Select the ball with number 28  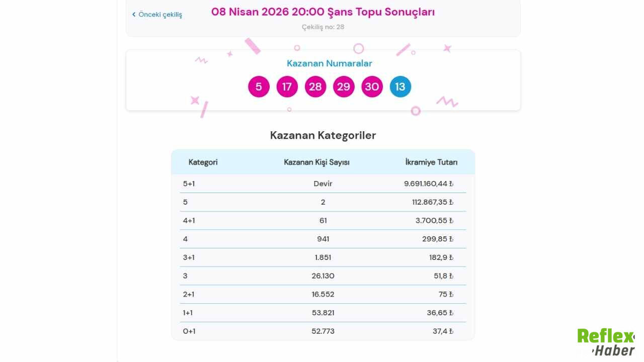(x=315, y=86)
